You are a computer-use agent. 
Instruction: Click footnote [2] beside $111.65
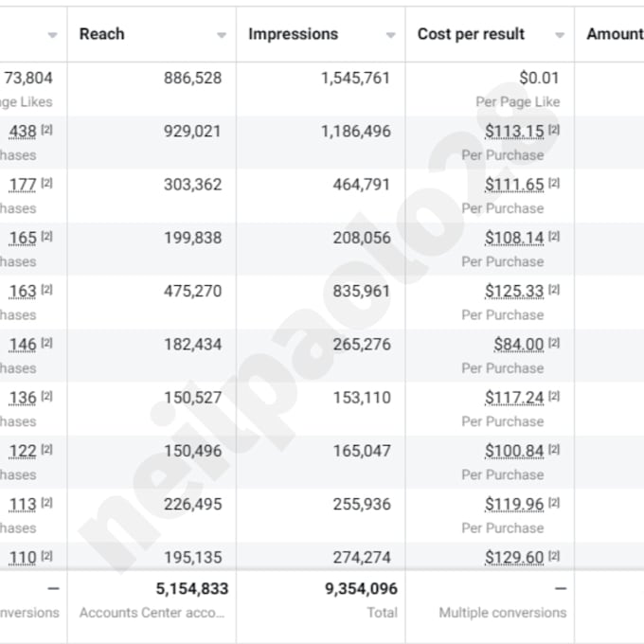tap(554, 183)
